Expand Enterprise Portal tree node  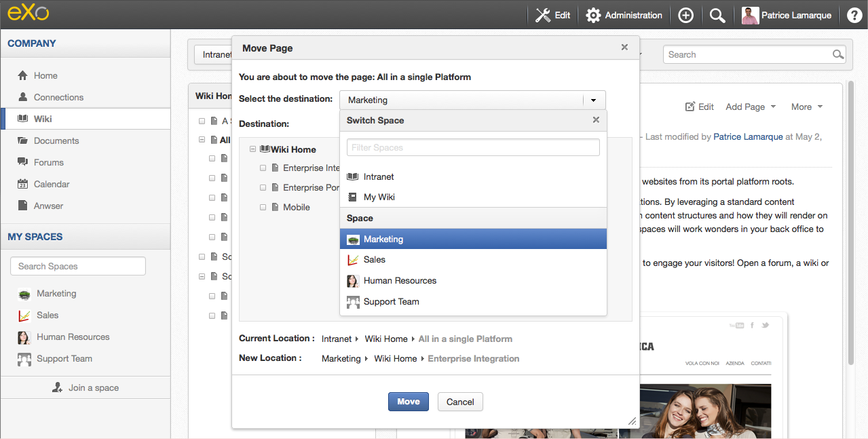(263, 187)
